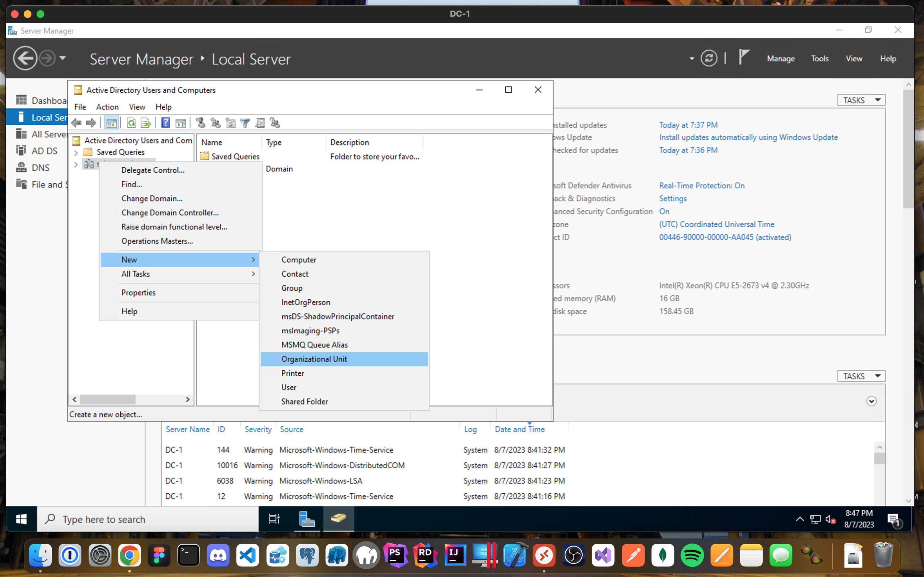Click the Server Manager notifications flag icon
The image size is (924, 577).
[743, 58]
